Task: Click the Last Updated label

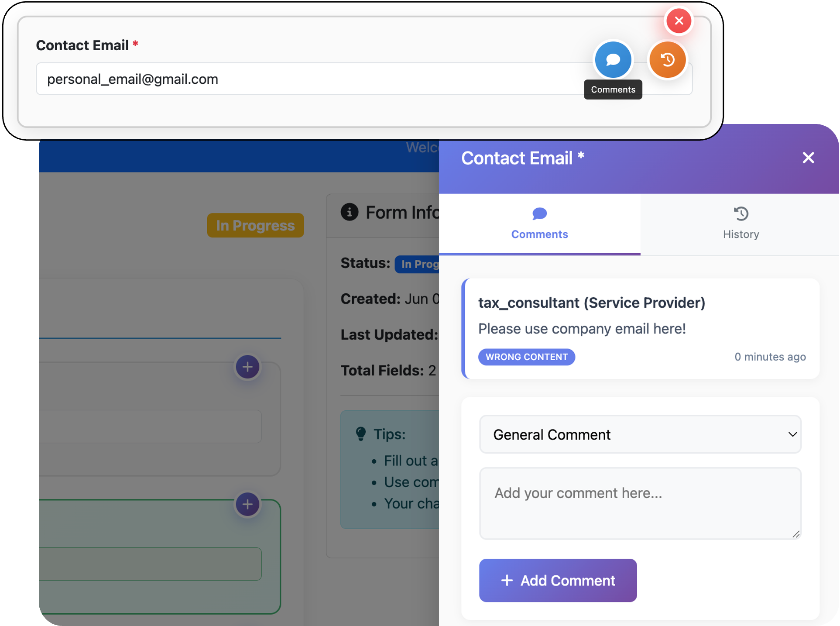Action: coord(389,334)
